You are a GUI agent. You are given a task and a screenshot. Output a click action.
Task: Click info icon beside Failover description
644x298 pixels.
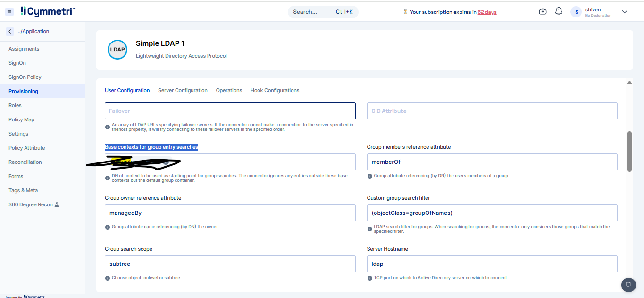[108, 127]
